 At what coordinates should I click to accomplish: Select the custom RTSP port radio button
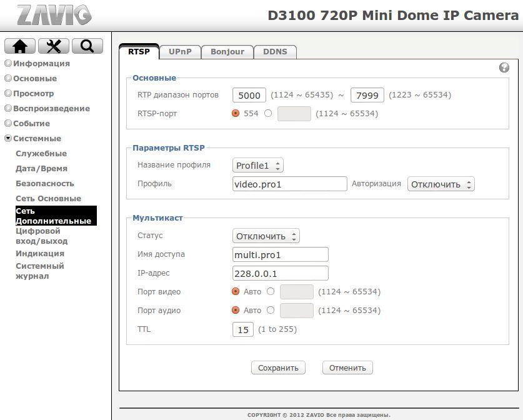point(268,114)
